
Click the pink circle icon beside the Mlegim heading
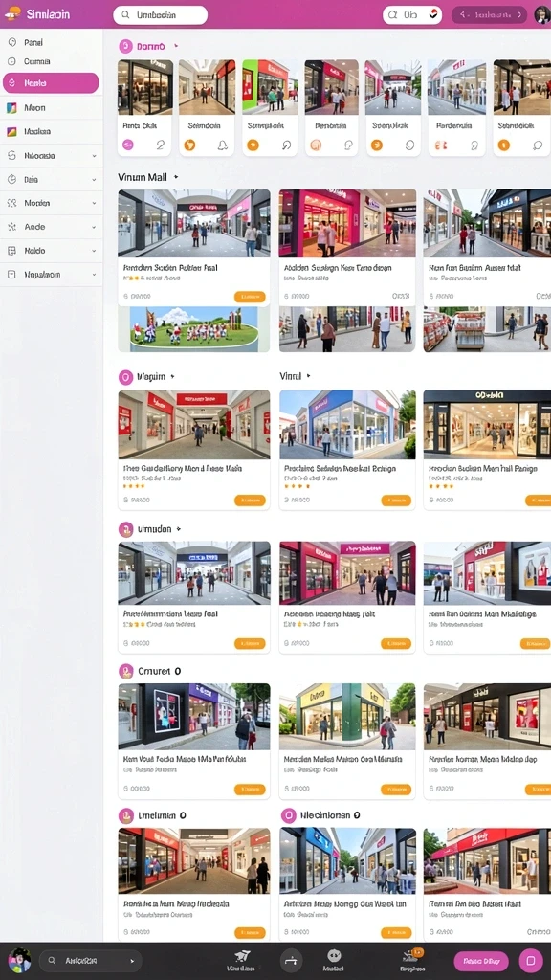(125, 377)
